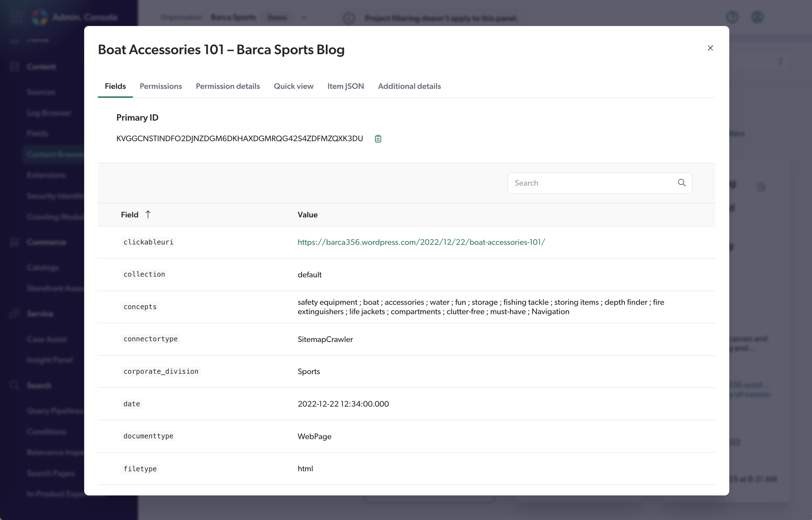Focus the fields Search input
The image size is (812, 520).
point(600,183)
